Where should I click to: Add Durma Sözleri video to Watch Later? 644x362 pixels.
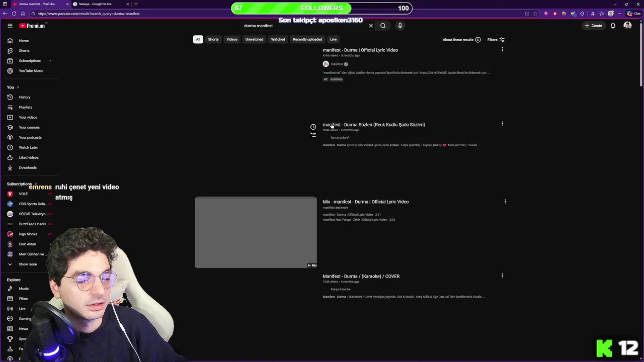(x=313, y=127)
